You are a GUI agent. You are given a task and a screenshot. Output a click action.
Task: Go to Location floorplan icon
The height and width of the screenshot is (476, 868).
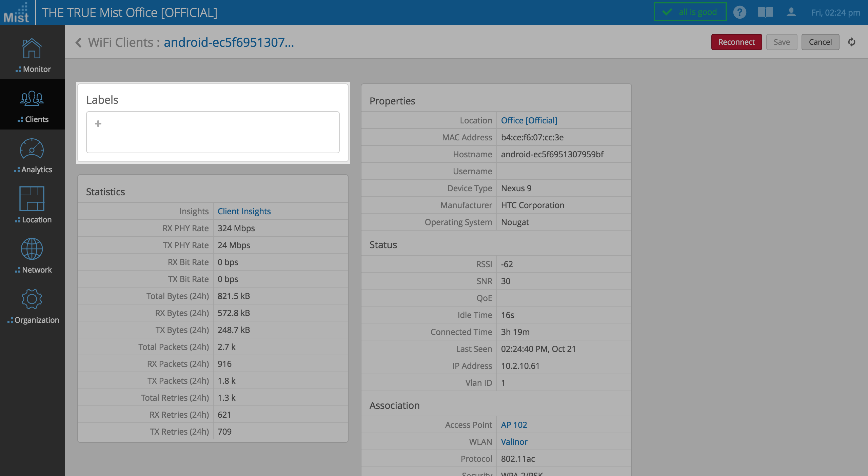pyautogui.click(x=32, y=199)
